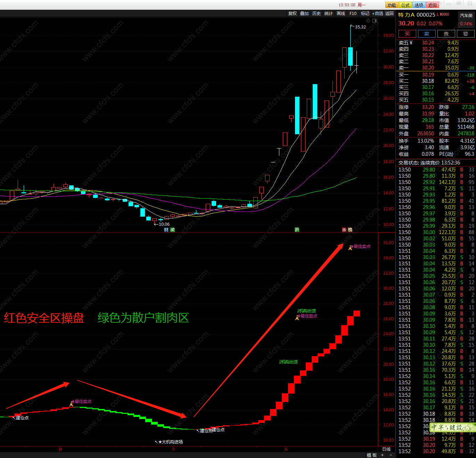Click the 警 alert button
Viewport: 476px width, 458px height.
pyautogui.click(x=466, y=34)
